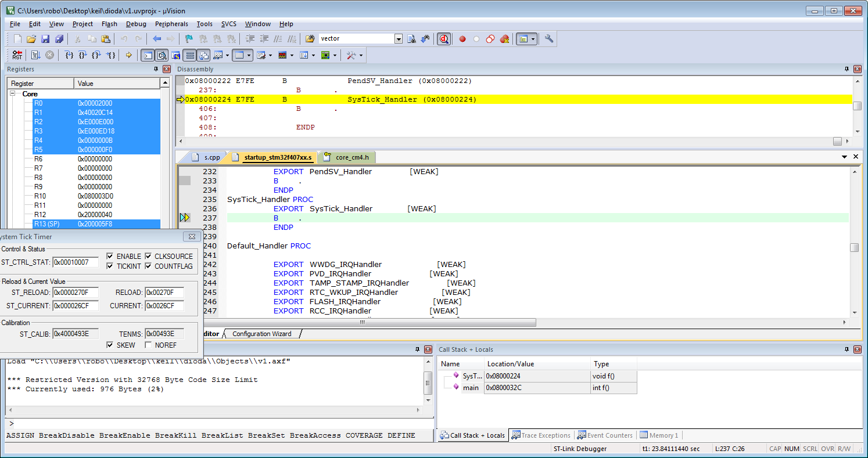Click the ST_RELOAD value input field
Viewport: 868px width, 458px height.
click(x=75, y=292)
